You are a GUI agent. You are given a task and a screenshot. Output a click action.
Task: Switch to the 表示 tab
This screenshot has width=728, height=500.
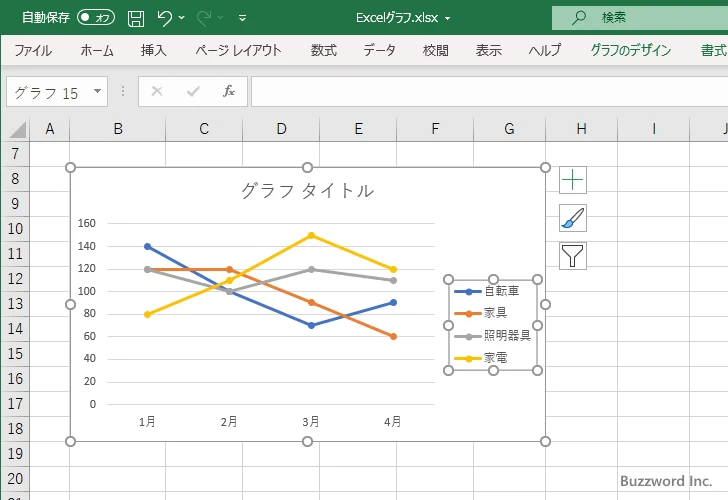coord(488,50)
